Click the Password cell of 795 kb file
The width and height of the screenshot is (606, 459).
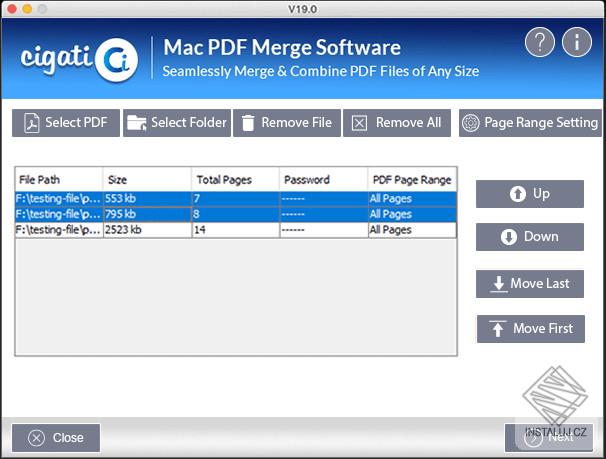point(323,214)
